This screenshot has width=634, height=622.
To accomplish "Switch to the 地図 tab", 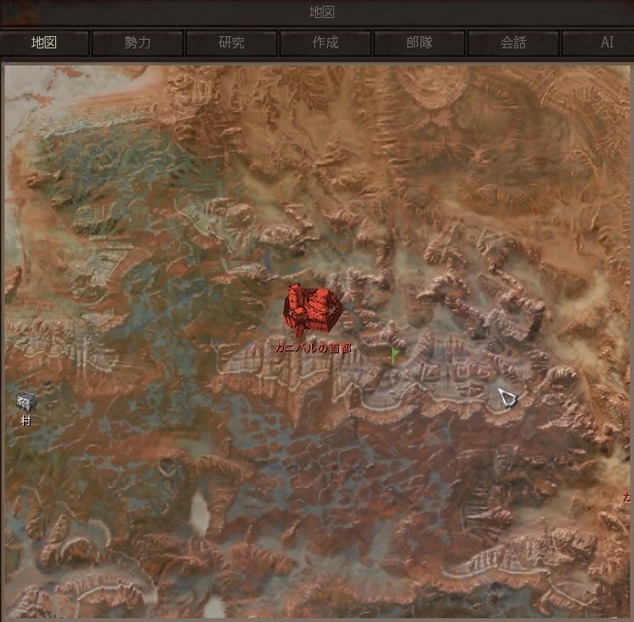I will click(x=44, y=42).
